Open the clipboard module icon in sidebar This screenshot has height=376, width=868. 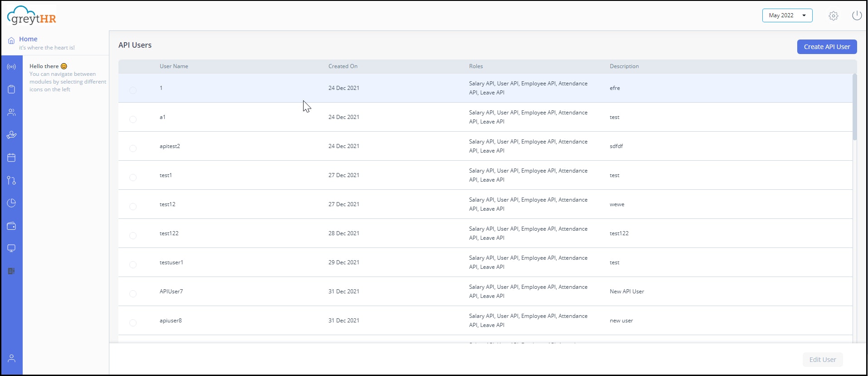(11, 89)
